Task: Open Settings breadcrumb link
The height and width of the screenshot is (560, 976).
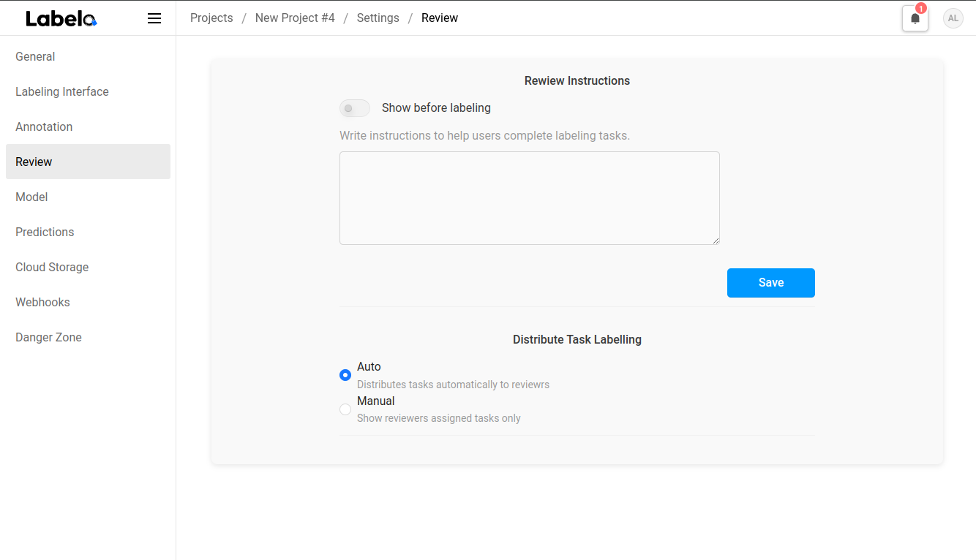Action: pos(378,18)
